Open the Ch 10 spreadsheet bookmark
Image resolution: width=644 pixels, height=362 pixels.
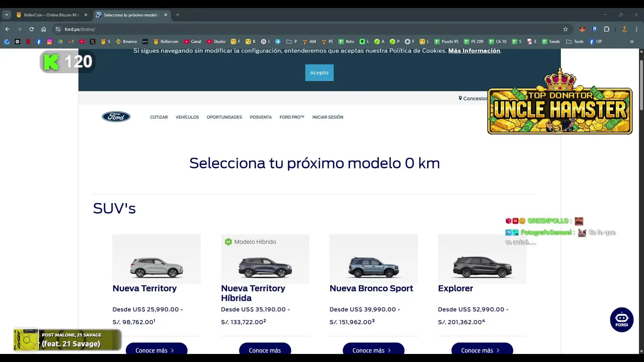[x=498, y=42]
